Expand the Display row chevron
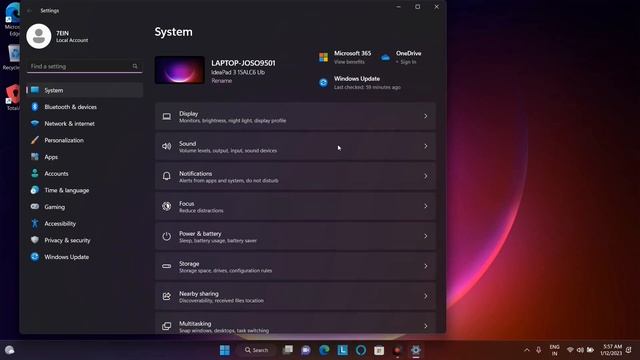The width and height of the screenshot is (640, 360). point(426,116)
